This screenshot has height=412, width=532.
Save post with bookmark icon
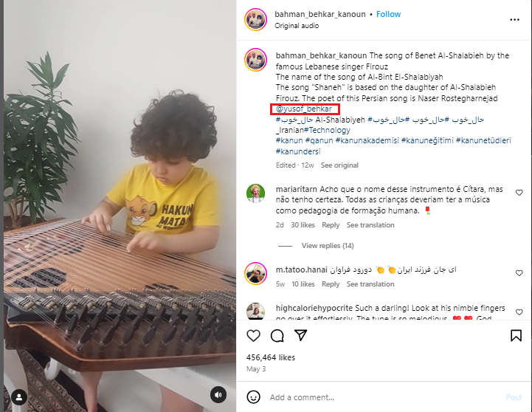tap(516, 336)
